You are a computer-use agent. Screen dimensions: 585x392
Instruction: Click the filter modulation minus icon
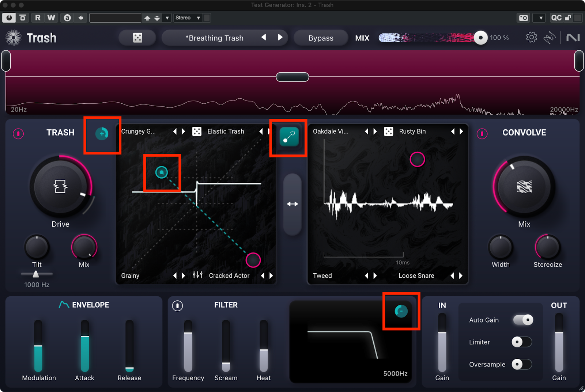pyautogui.click(x=401, y=311)
